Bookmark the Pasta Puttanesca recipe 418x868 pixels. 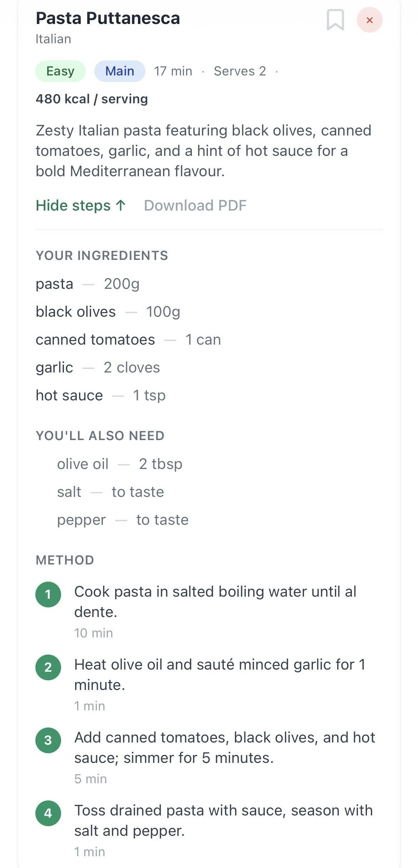click(x=335, y=20)
